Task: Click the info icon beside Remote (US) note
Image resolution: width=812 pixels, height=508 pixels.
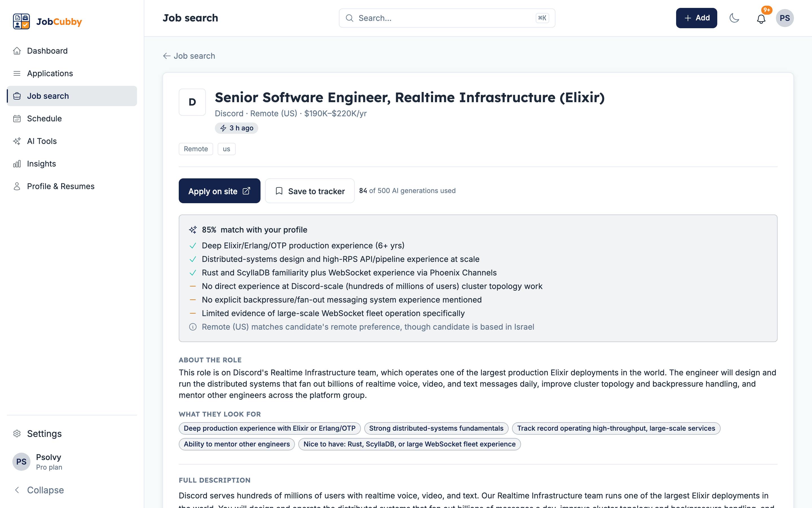Action: (x=193, y=327)
